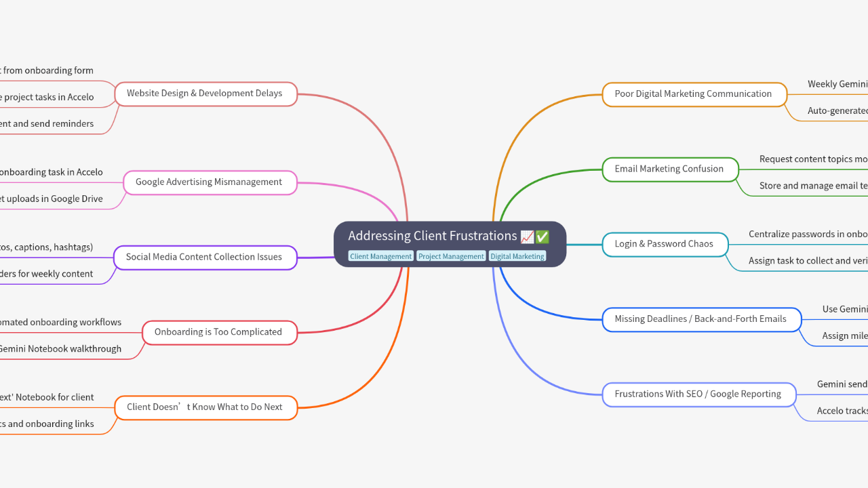Click 'from onboarding form' subtopic text
868x488 pixels.
(x=47, y=70)
